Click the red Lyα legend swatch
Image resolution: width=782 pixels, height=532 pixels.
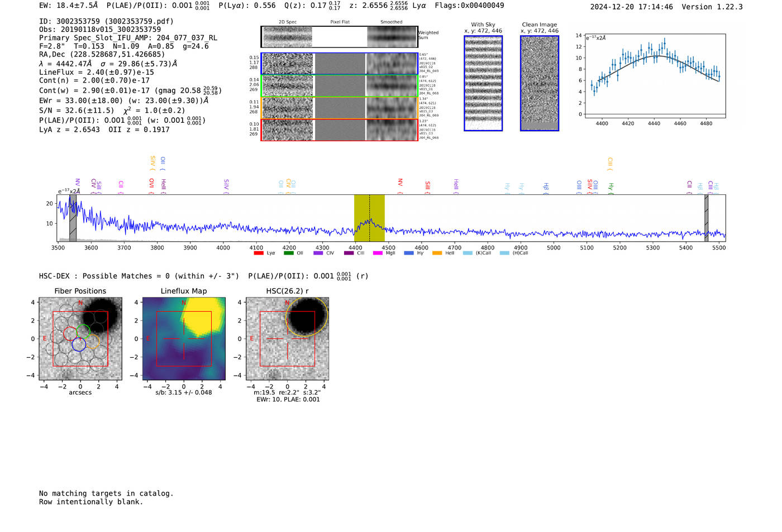258,253
